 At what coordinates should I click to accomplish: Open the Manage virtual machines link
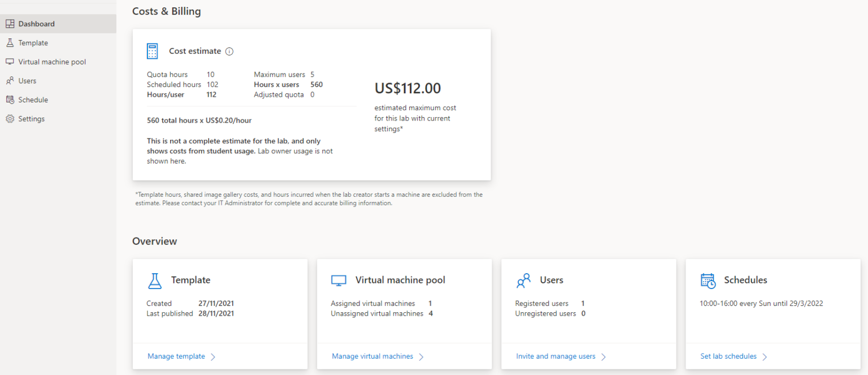tap(374, 356)
